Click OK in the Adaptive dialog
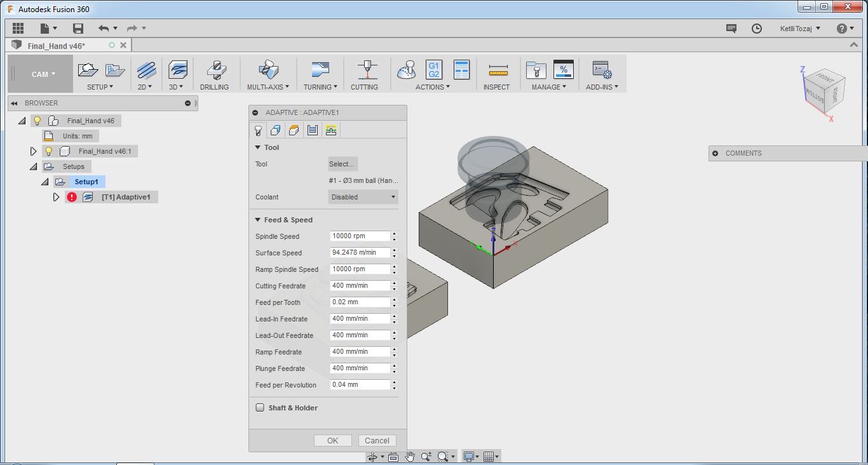Screen dimensions: 868x465 pyautogui.click(x=333, y=440)
